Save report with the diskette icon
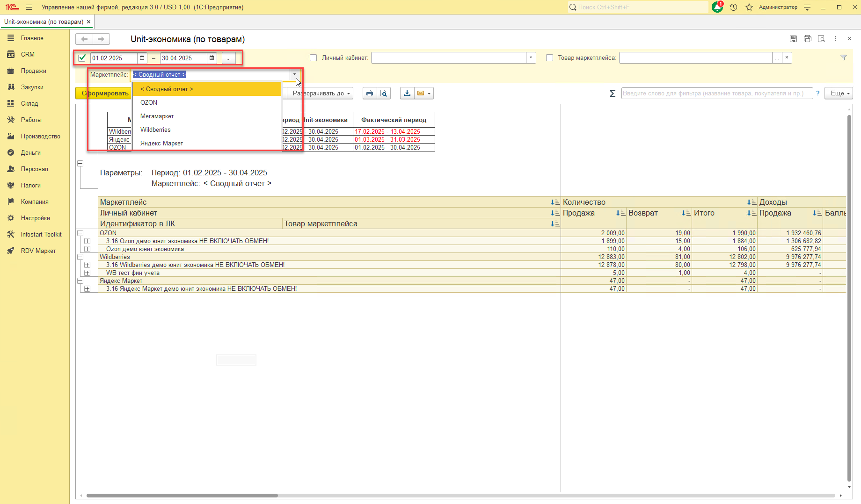 793,39
